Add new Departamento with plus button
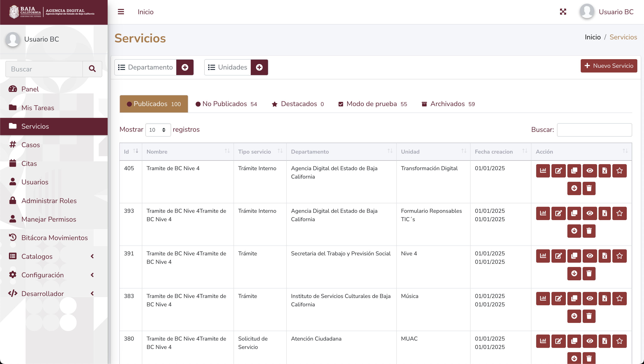Image resolution: width=644 pixels, height=364 pixels. (x=185, y=67)
